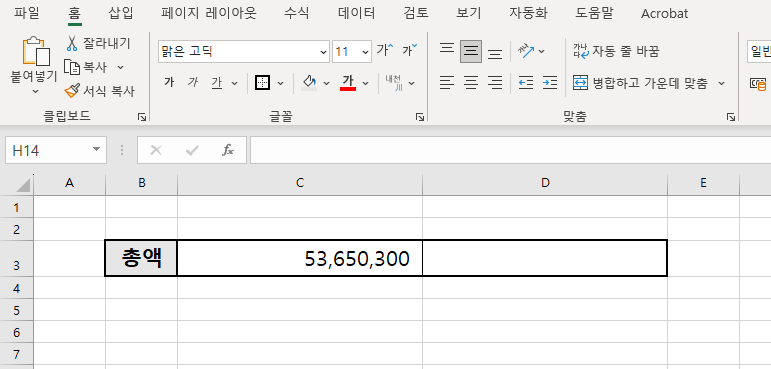The image size is (771, 369).
Task: Expand merge and center options arrow
Action: [x=721, y=83]
